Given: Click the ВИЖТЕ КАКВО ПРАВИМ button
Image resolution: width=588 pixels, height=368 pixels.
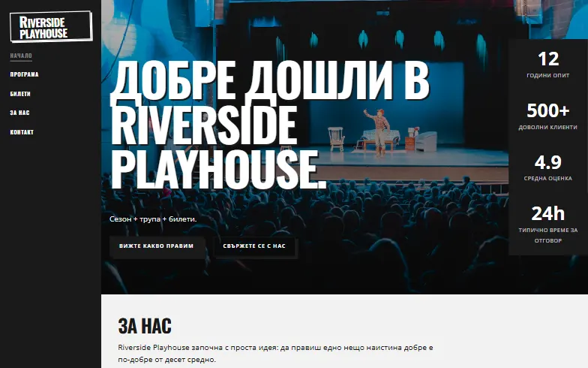Looking at the screenshot, I should click(x=156, y=246).
